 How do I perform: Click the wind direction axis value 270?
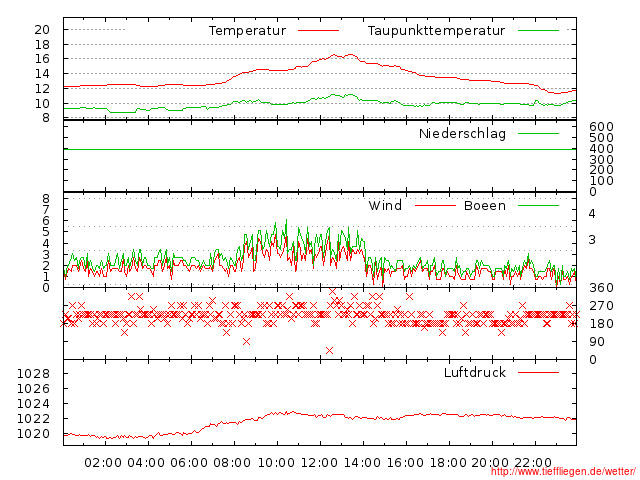(601, 306)
